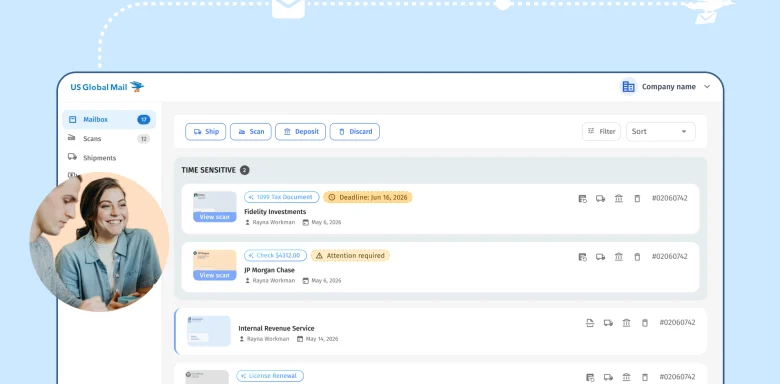Image resolution: width=780 pixels, height=384 pixels.
Task: Click the rescan icon in JP Morgan Chase row
Action: 583,257
